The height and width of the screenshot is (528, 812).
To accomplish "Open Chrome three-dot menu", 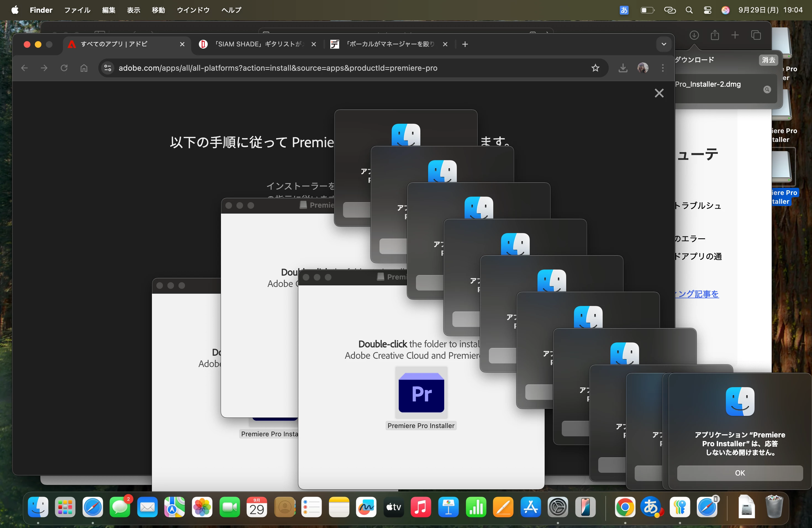I will [663, 68].
